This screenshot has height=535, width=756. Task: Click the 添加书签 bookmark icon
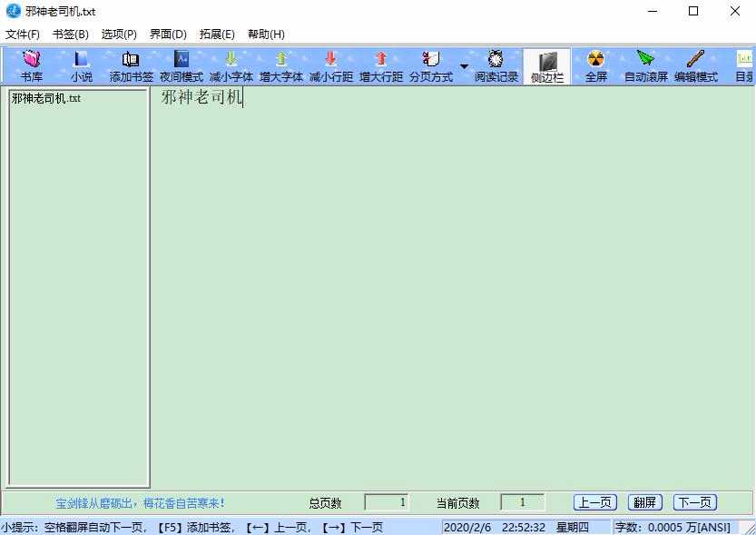click(131, 66)
